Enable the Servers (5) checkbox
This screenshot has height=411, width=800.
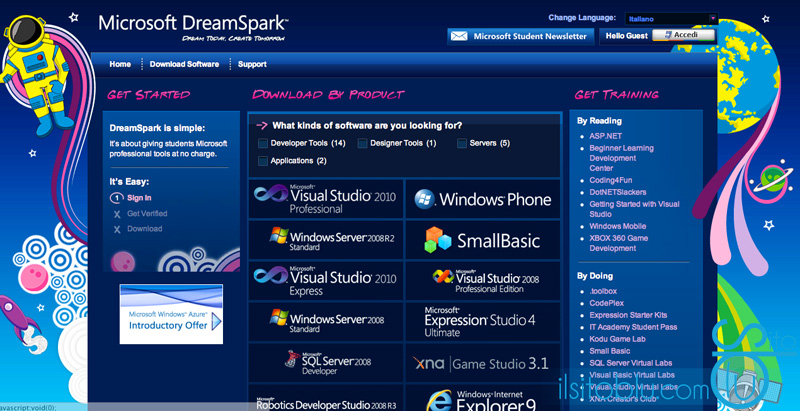coord(462,144)
